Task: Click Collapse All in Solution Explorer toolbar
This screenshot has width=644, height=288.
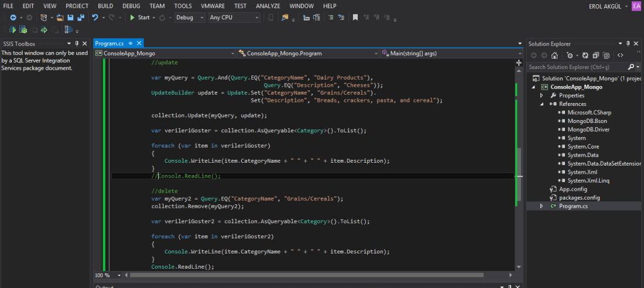Action: pyautogui.click(x=595, y=56)
